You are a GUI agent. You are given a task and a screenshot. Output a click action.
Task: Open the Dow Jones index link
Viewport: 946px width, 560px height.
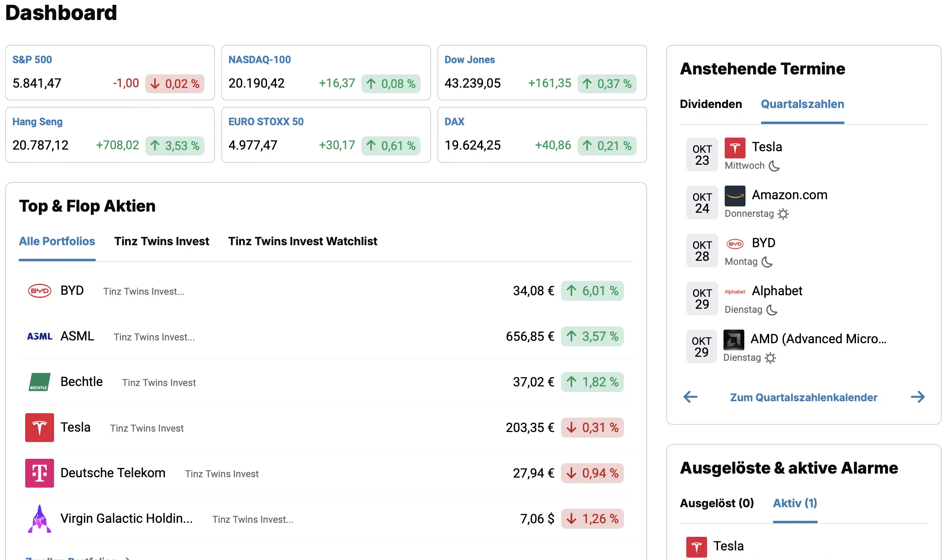(x=470, y=60)
